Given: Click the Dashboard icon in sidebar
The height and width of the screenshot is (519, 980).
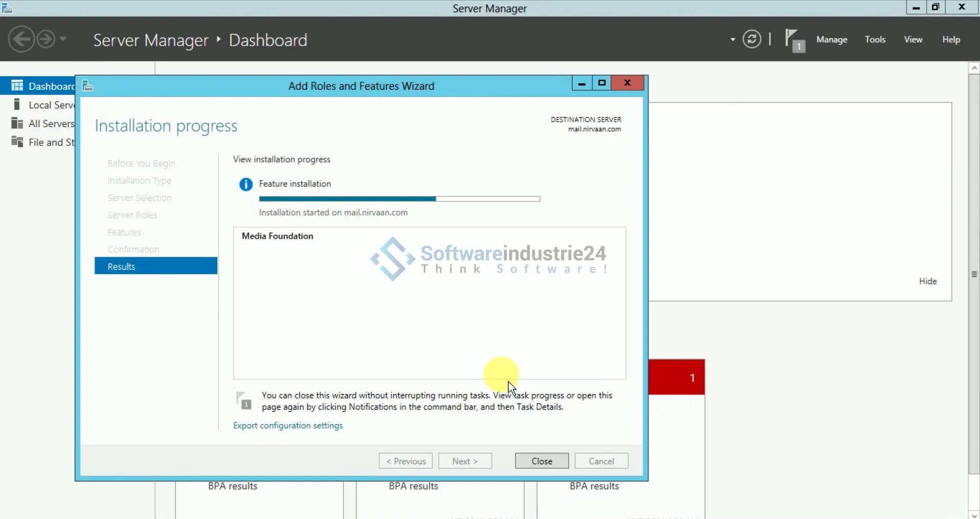Looking at the screenshot, I should pos(17,86).
